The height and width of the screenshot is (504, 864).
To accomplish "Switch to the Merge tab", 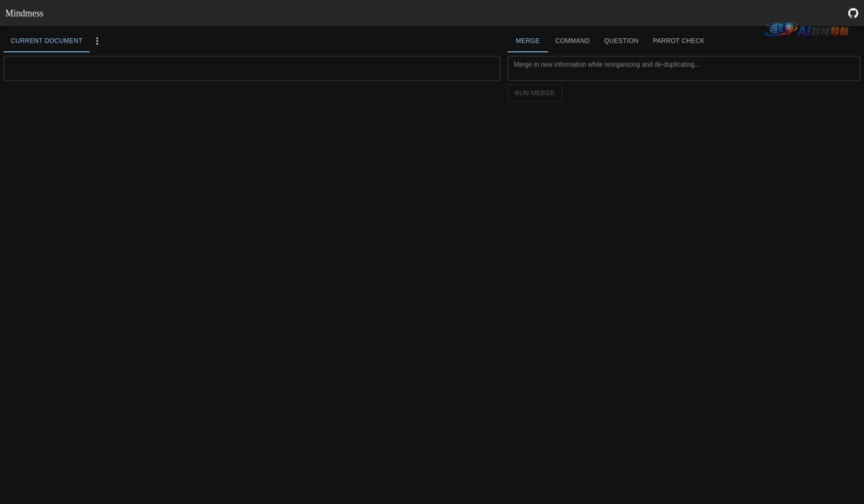I will (x=527, y=41).
